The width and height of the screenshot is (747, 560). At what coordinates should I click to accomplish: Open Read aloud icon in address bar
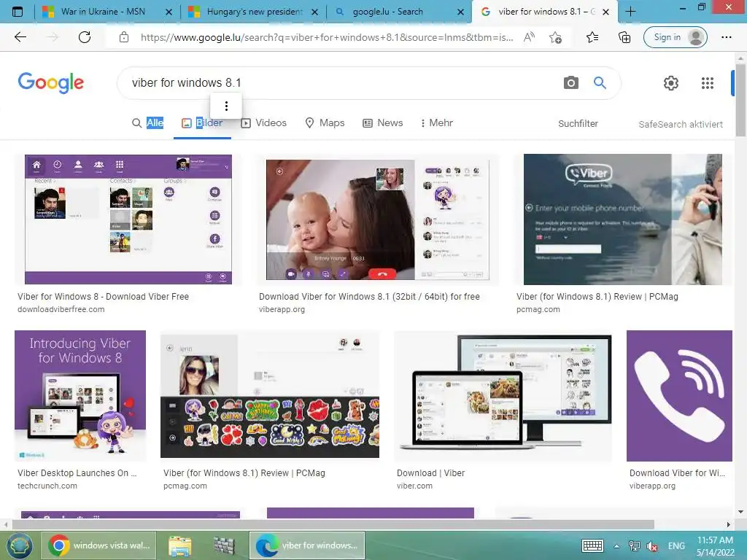pos(529,37)
